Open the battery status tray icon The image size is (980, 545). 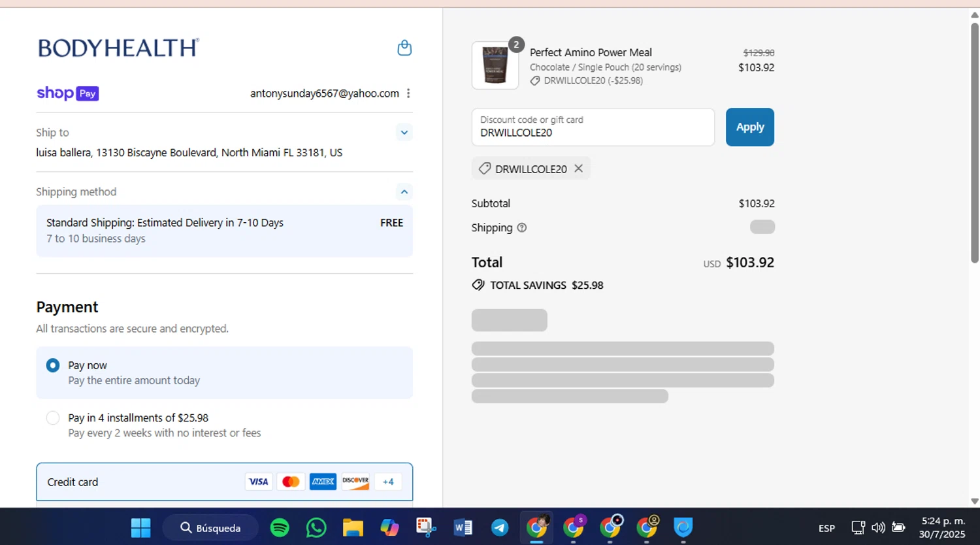point(899,527)
